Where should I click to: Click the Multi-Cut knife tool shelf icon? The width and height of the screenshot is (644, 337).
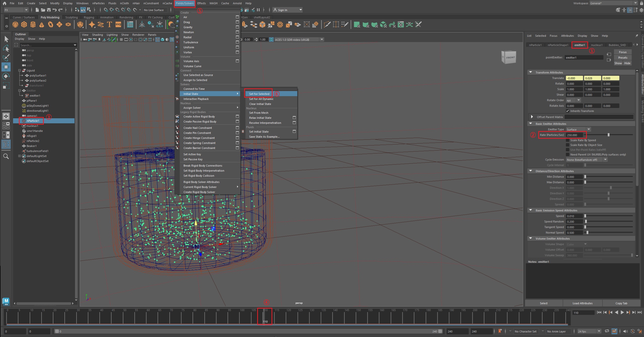coord(327,24)
